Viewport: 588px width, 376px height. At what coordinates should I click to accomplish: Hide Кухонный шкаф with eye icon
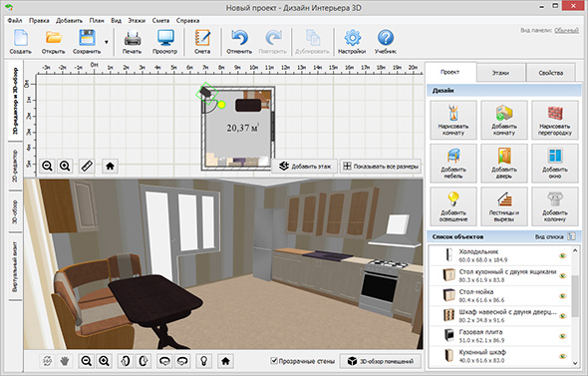(562, 356)
